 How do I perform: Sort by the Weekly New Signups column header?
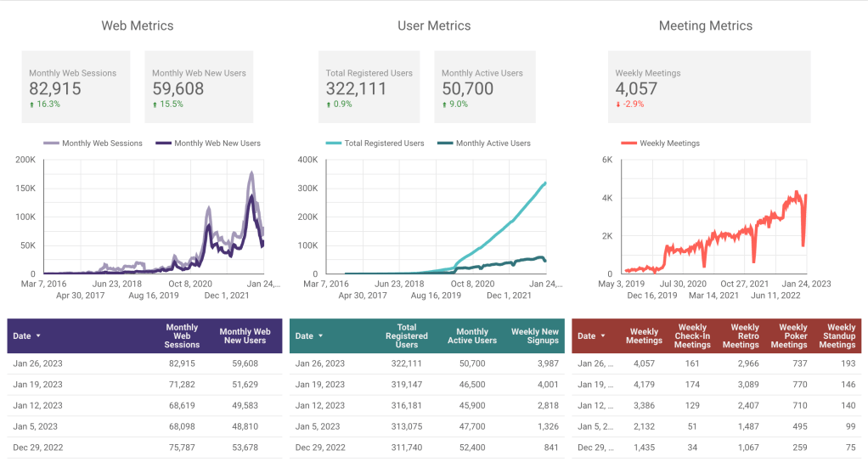coord(535,336)
